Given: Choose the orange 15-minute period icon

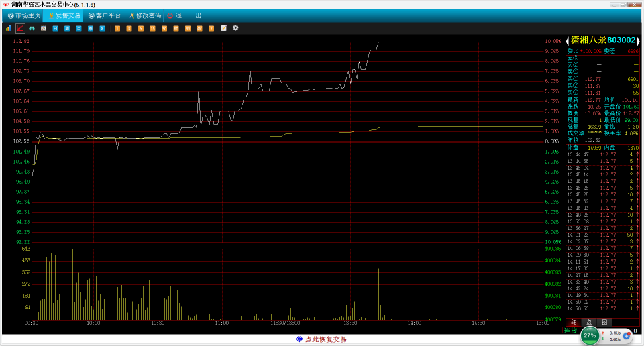Looking at the screenshot, I should [x=152, y=28].
